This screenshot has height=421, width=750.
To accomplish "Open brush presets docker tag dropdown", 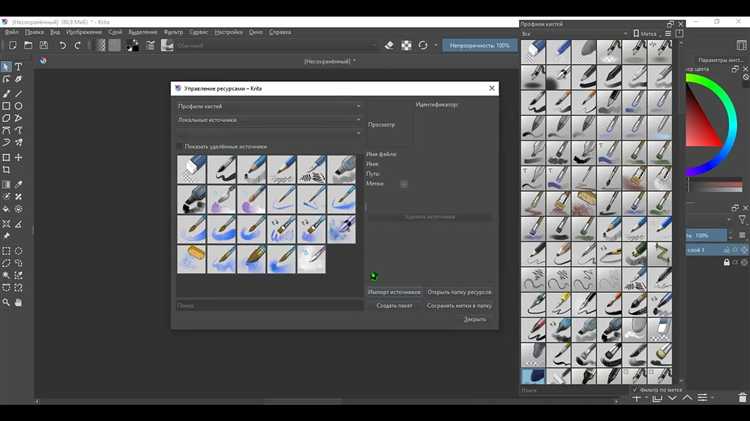I will 574,34.
